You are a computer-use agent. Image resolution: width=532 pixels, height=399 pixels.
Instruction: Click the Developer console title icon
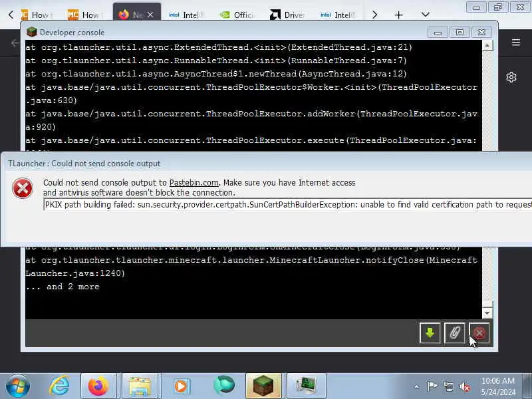(x=31, y=32)
